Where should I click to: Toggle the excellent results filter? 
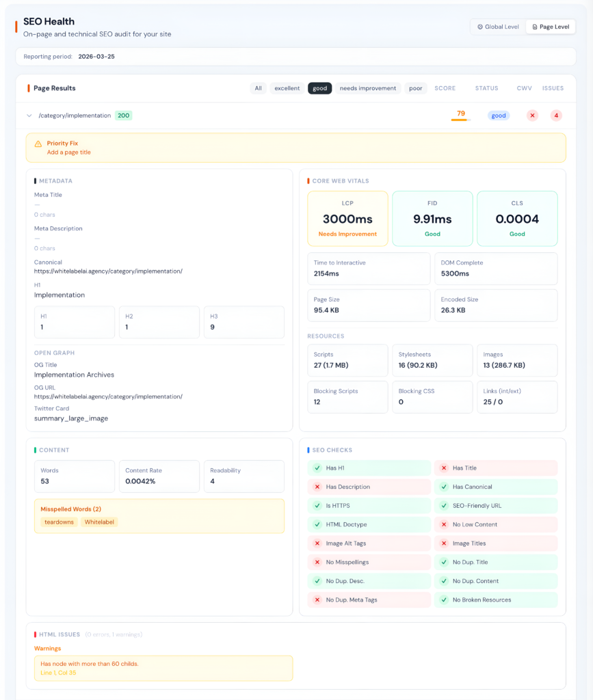(287, 87)
